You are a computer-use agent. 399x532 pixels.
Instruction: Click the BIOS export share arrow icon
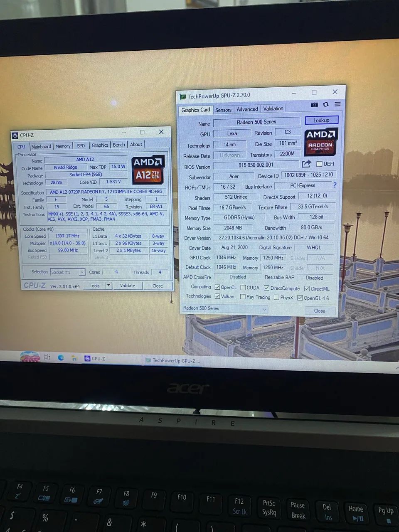[306, 164]
